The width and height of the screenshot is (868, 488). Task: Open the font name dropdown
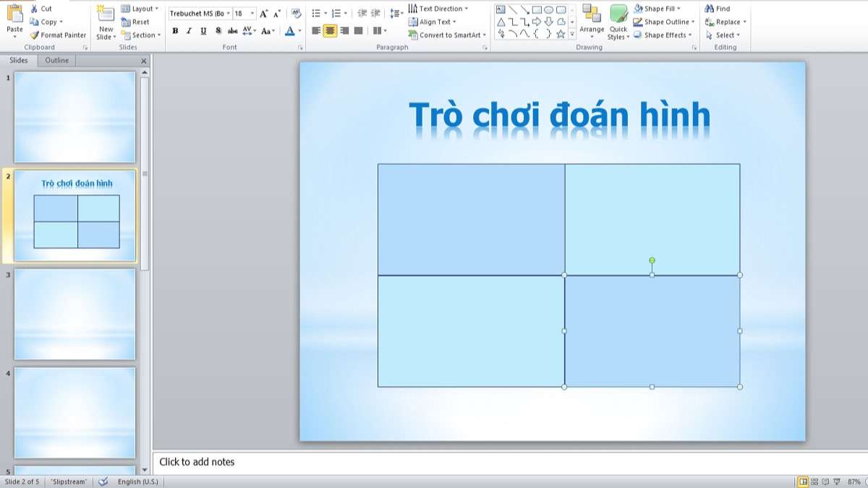(229, 13)
